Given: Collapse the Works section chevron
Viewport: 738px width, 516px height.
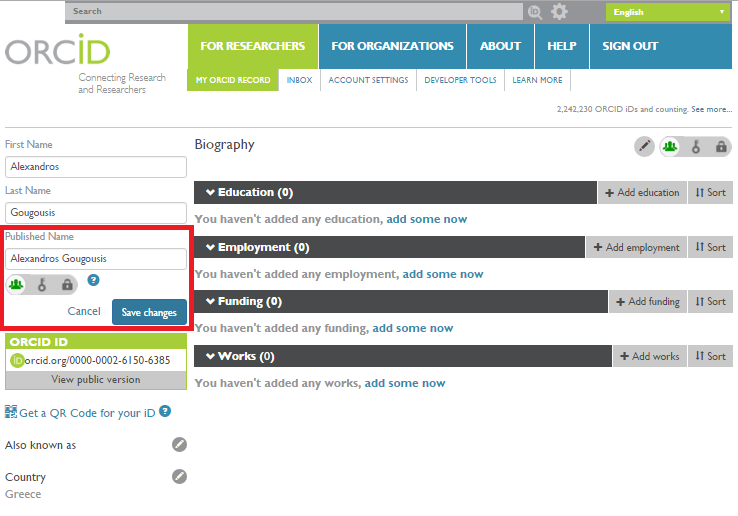Looking at the screenshot, I should pyautogui.click(x=210, y=356).
